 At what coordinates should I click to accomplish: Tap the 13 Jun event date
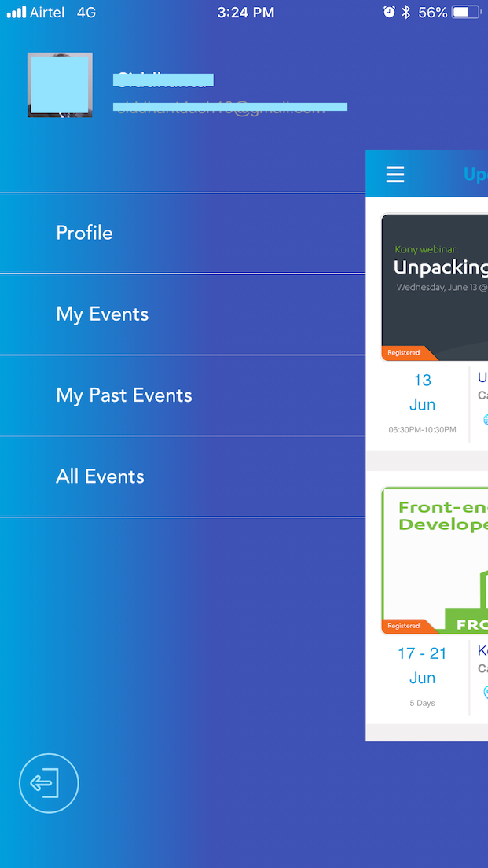point(422,392)
